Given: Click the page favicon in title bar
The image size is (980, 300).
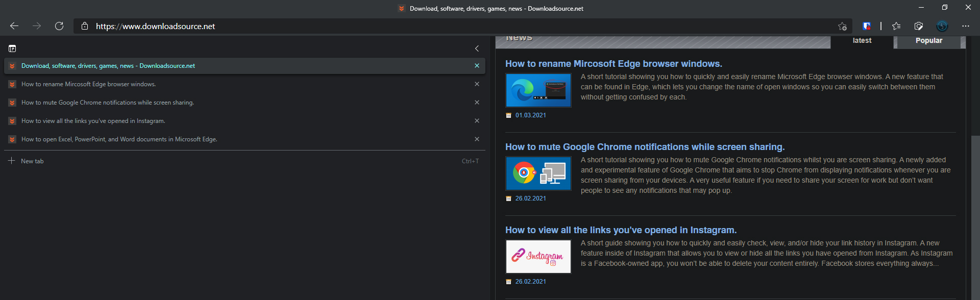Looking at the screenshot, I should 402,9.
